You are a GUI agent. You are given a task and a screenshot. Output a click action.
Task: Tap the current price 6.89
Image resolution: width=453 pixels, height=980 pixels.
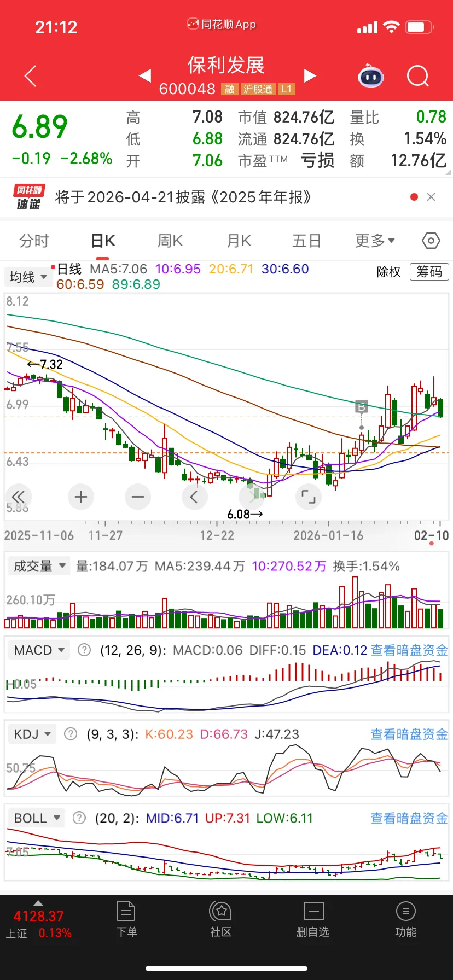coord(39,127)
